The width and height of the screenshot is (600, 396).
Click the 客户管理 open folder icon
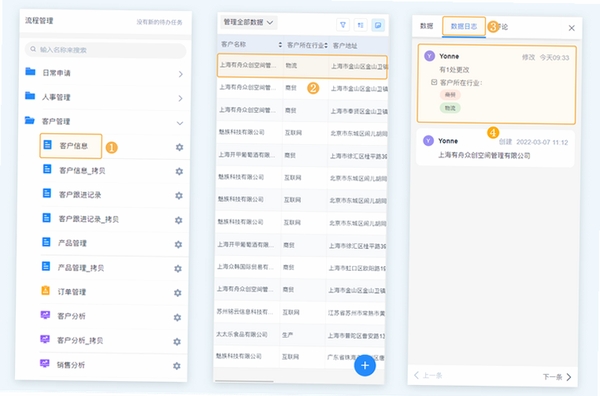click(x=30, y=120)
